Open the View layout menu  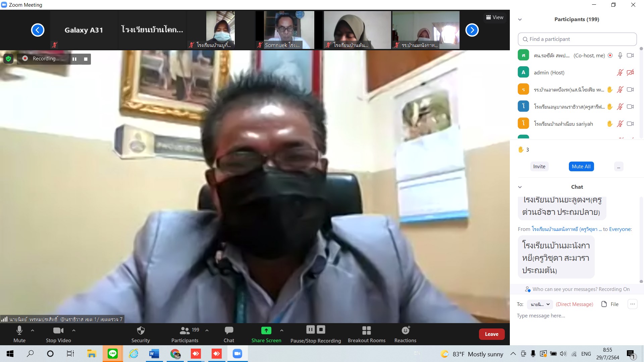tap(495, 17)
